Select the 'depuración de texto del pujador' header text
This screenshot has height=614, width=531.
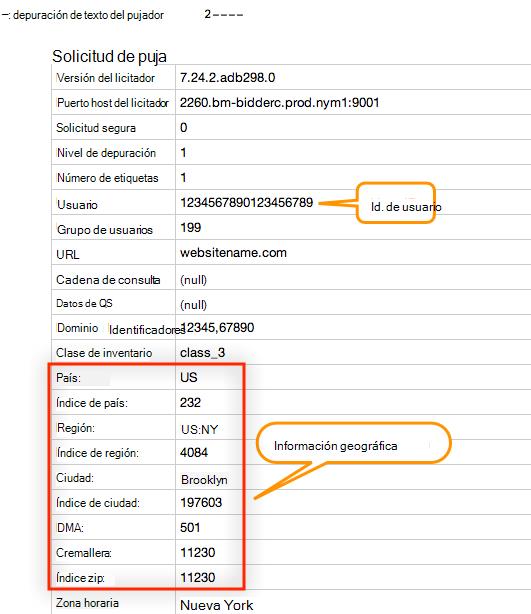[x=88, y=15]
